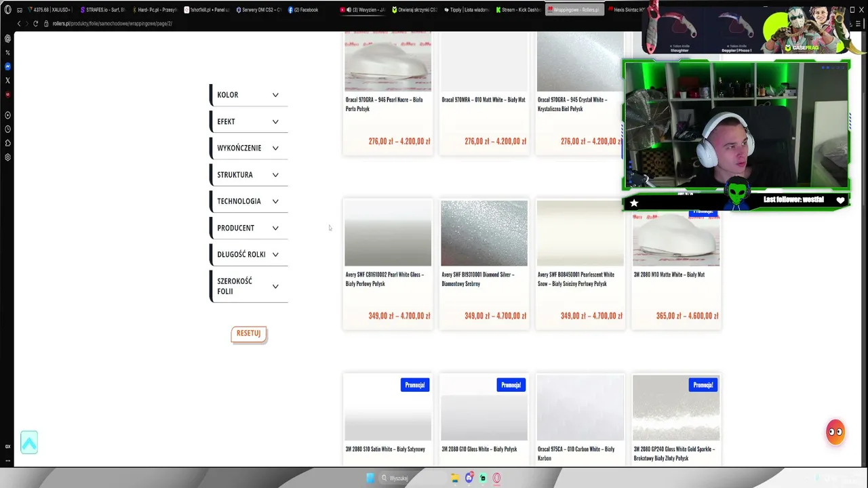Open Oracal 970MRA 010 Matt White product link
868x488 pixels.
click(x=484, y=100)
